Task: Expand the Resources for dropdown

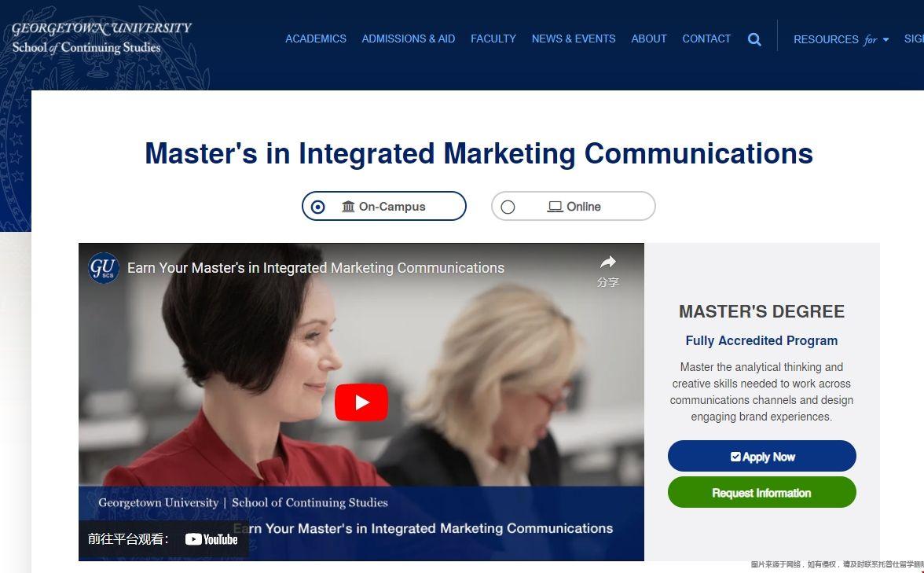Action: [x=841, y=39]
